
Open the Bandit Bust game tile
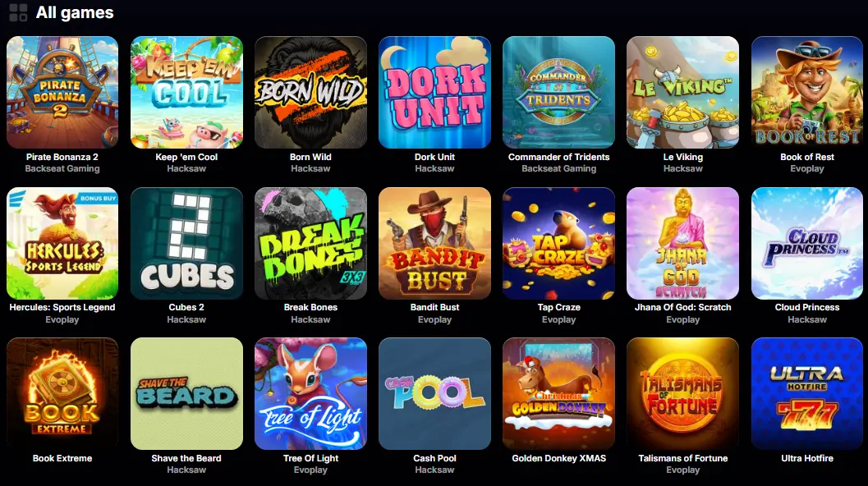pos(434,244)
